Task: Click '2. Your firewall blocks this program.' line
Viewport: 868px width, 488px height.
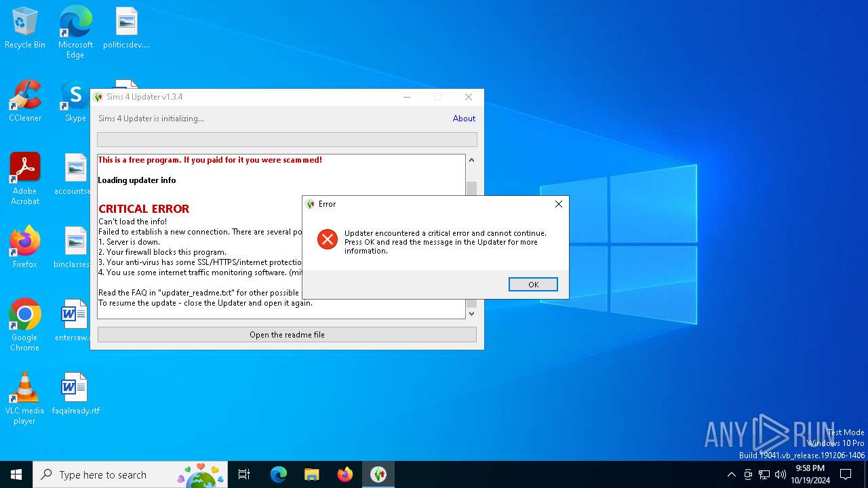Action: 162,252
